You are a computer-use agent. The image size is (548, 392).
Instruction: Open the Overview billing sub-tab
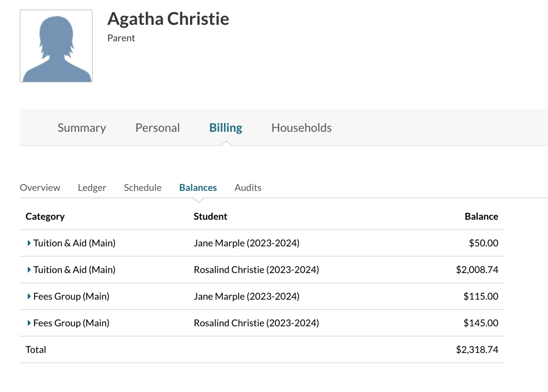40,188
